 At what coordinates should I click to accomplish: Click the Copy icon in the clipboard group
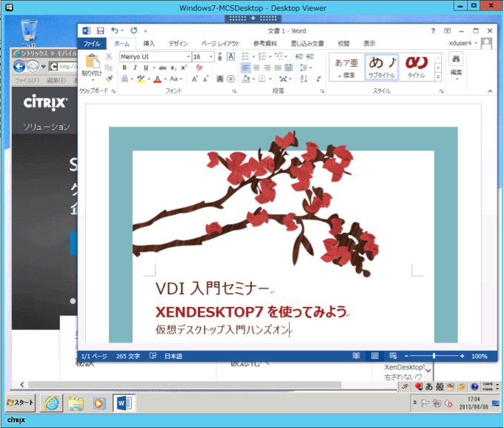pos(109,68)
